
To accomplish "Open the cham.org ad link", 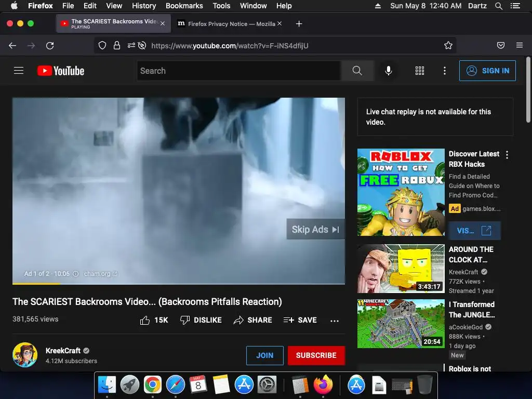I will (x=100, y=274).
